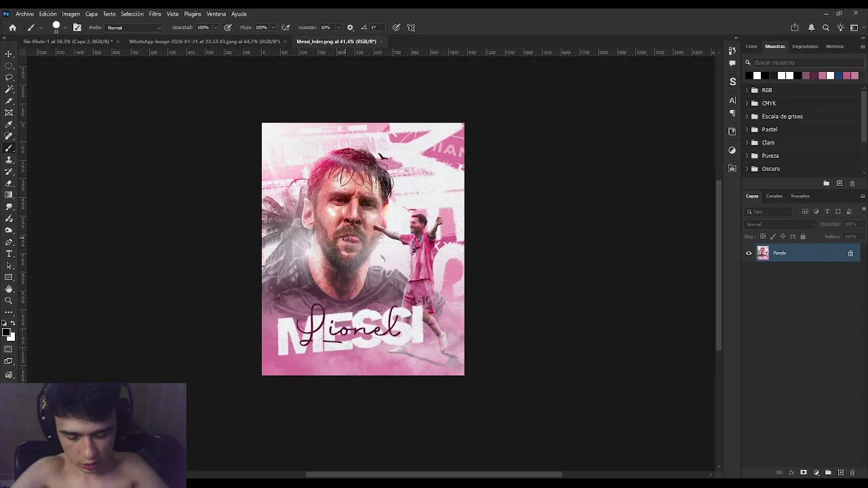Switch to the Degradados tab
The image size is (868, 488).
pos(805,46)
